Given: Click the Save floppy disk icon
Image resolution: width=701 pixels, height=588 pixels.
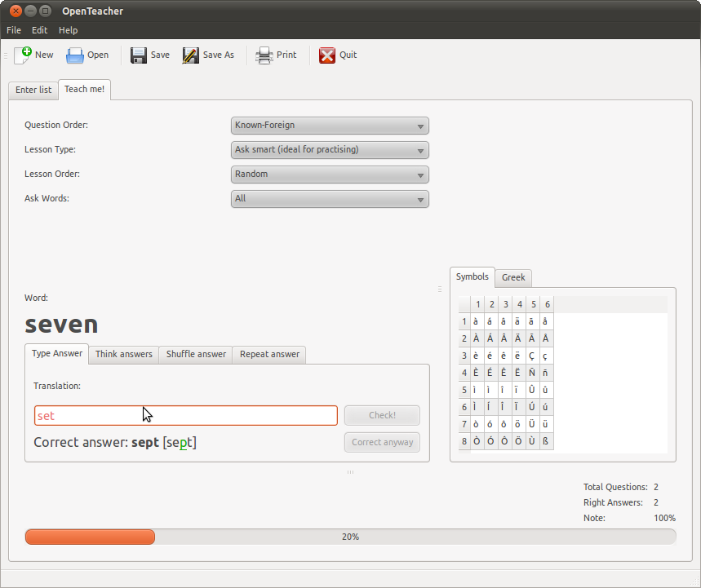Looking at the screenshot, I should tap(139, 55).
